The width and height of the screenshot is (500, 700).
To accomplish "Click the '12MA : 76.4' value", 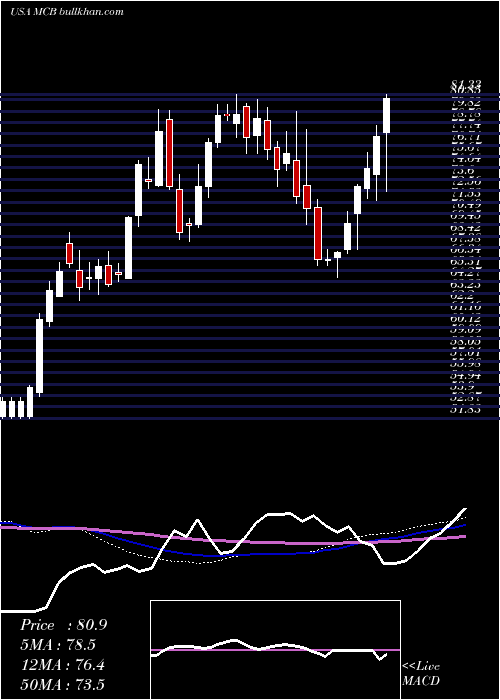I will pyautogui.click(x=62, y=664).
